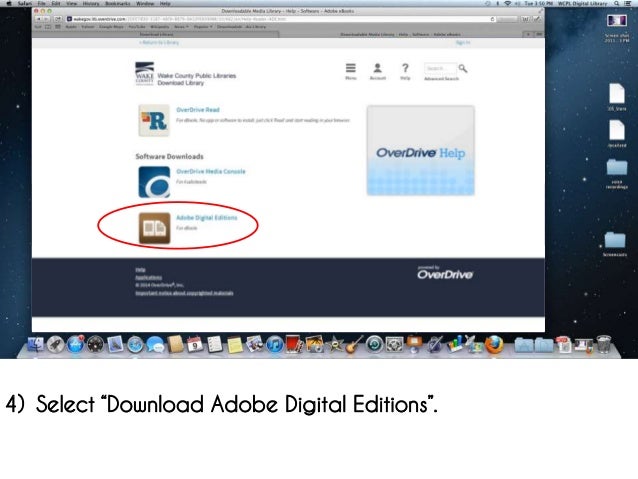Click the Safari compass icon in Dock
This screenshot has width=638, height=479.
pos(135,345)
